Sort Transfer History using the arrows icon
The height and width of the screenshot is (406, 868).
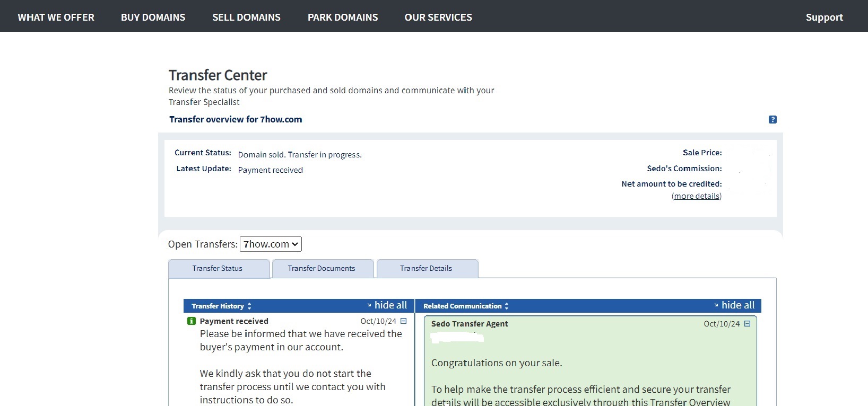pos(249,306)
